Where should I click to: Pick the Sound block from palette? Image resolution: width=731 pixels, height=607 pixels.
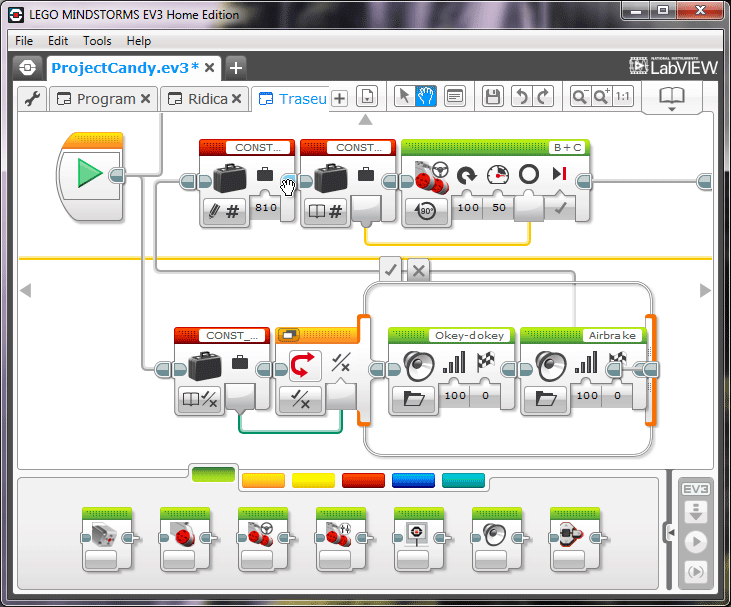point(497,539)
